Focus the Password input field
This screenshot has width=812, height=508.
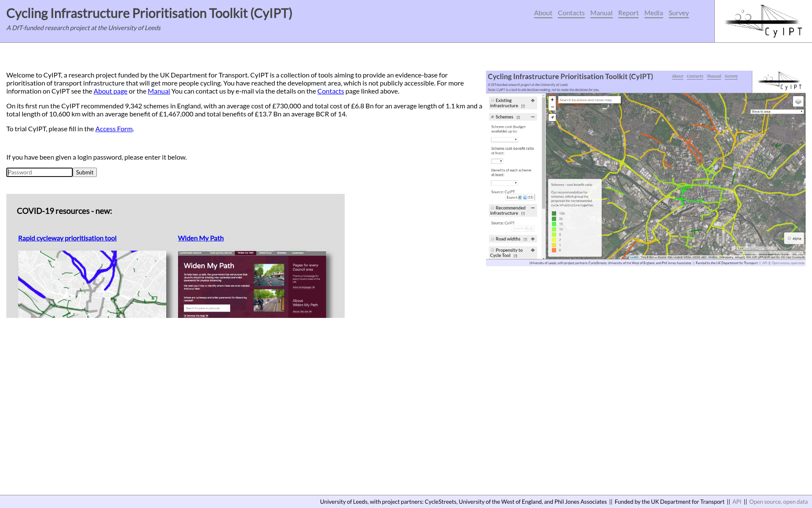(x=40, y=172)
